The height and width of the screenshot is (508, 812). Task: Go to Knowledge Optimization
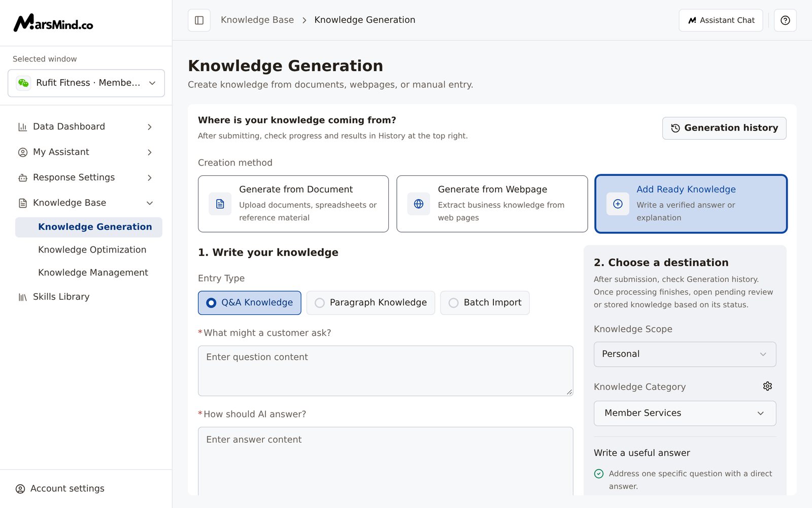coord(92,250)
